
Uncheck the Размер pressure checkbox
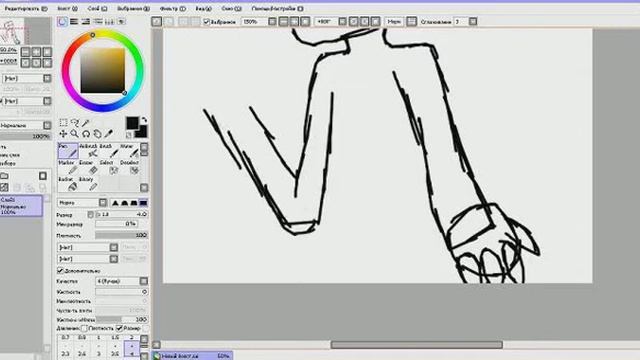119,328
